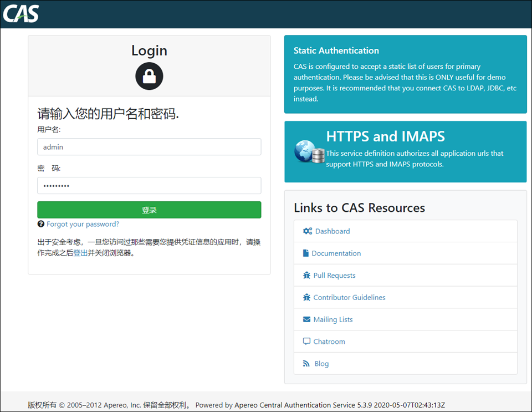Screen dimensions: 532x412
Task: Click the Chatroom speech bubble icon
Action: [307, 342]
